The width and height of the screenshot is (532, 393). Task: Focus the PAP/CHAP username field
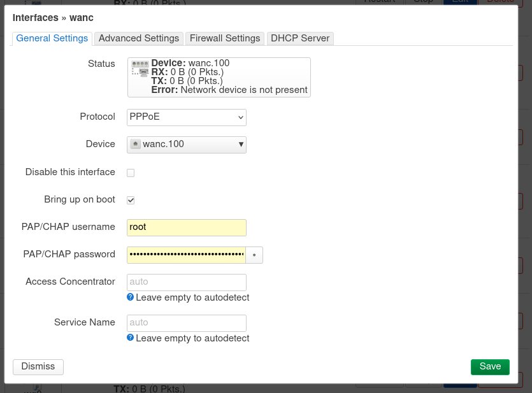[x=187, y=227]
